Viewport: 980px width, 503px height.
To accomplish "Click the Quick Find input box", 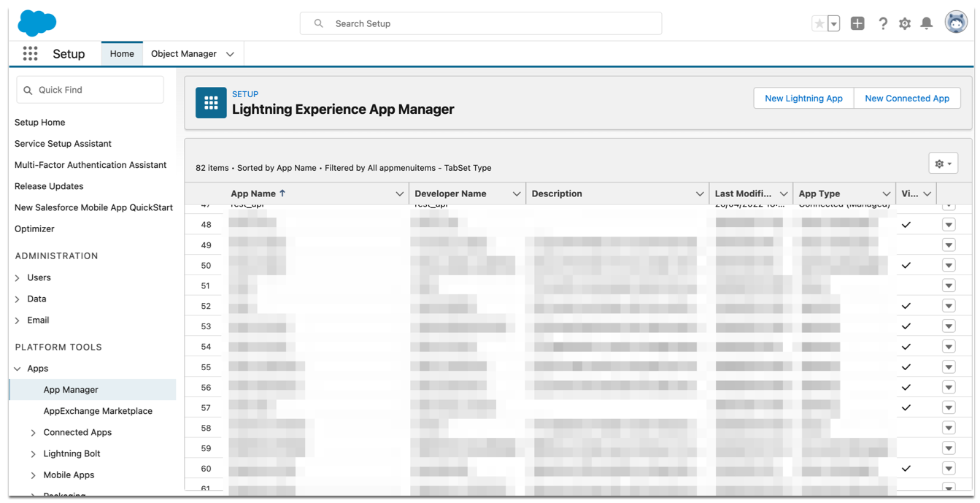I will pyautogui.click(x=90, y=90).
